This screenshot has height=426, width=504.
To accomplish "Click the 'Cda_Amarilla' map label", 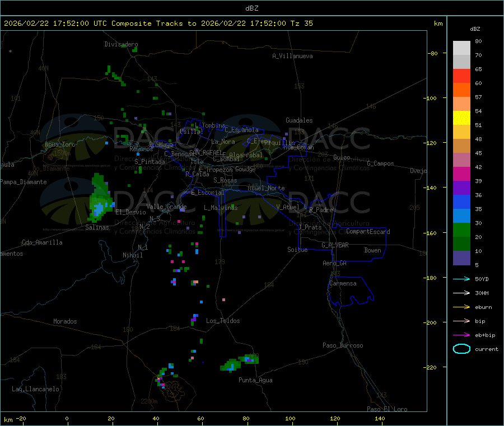I will [x=43, y=242].
